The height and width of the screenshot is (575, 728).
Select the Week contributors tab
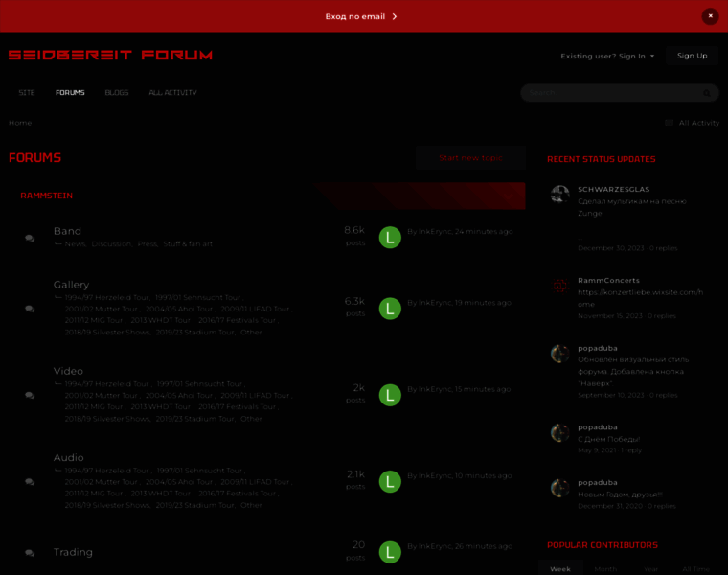560,569
